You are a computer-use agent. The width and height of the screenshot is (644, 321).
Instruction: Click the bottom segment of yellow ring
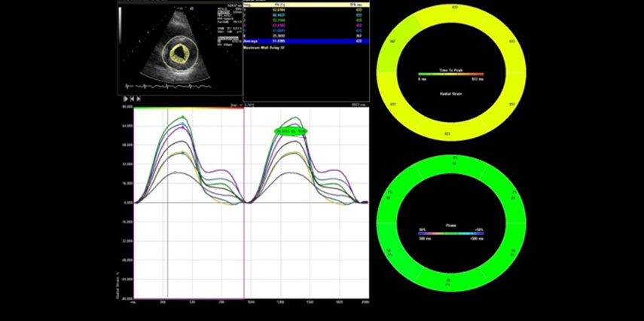[450, 133]
